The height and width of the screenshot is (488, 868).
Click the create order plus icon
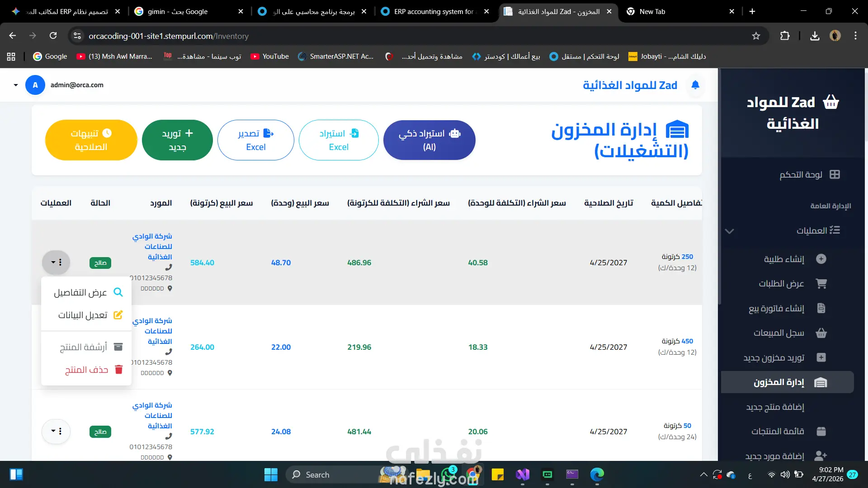(x=821, y=259)
